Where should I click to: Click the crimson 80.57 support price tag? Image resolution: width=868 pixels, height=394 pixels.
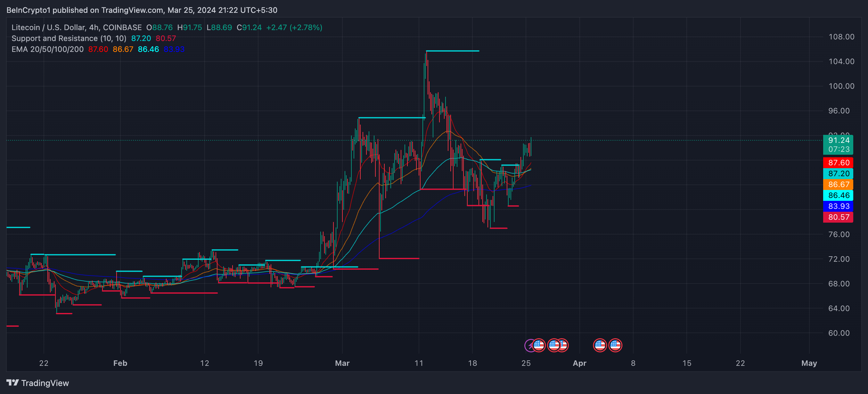[x=838, y=217]
